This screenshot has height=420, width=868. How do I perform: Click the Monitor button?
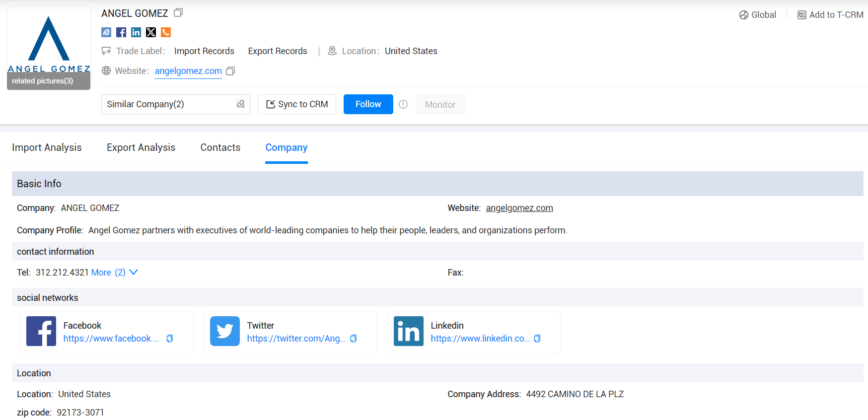(440, 104)
